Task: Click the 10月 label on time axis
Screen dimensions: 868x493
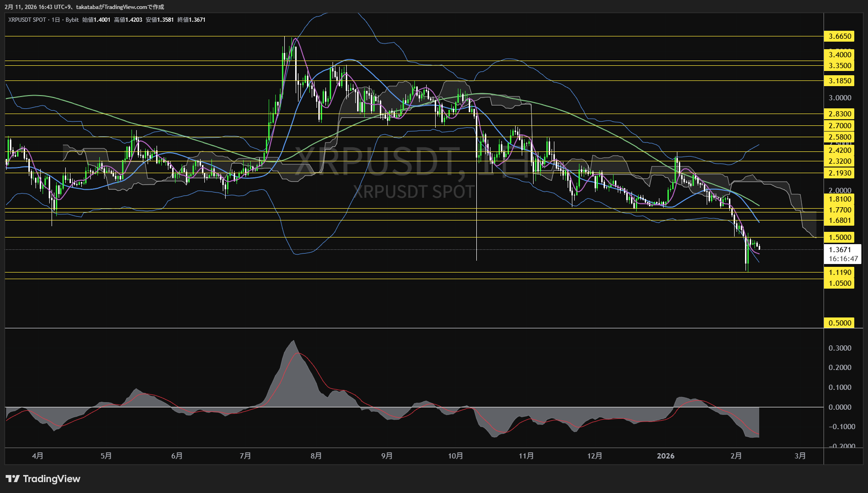Action: (x=455, y=456)
